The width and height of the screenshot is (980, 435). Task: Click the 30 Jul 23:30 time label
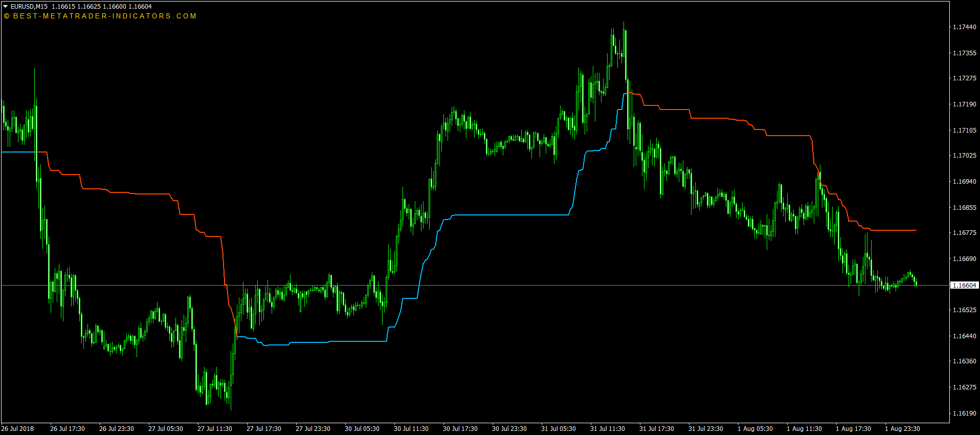[509, 429]
